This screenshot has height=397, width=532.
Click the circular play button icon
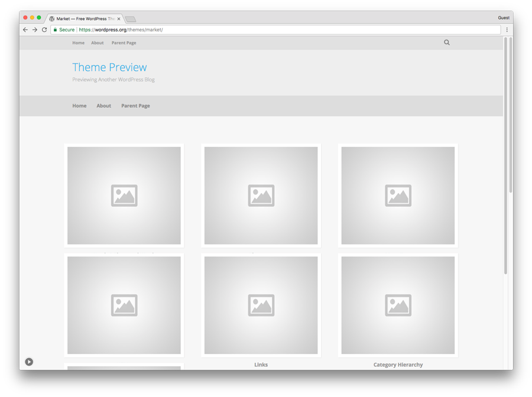click(x=29, y=362)
